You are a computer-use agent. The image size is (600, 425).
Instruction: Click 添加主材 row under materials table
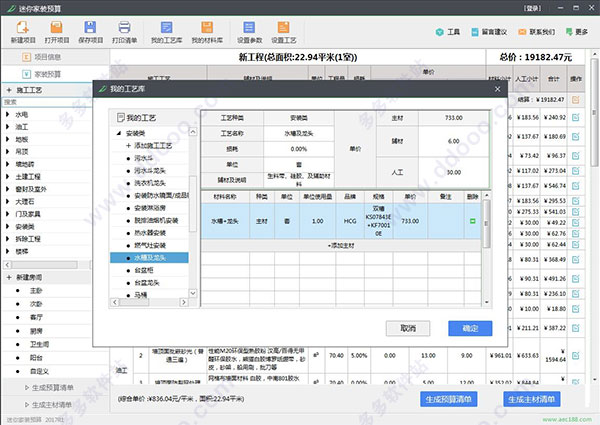(341, 246)
